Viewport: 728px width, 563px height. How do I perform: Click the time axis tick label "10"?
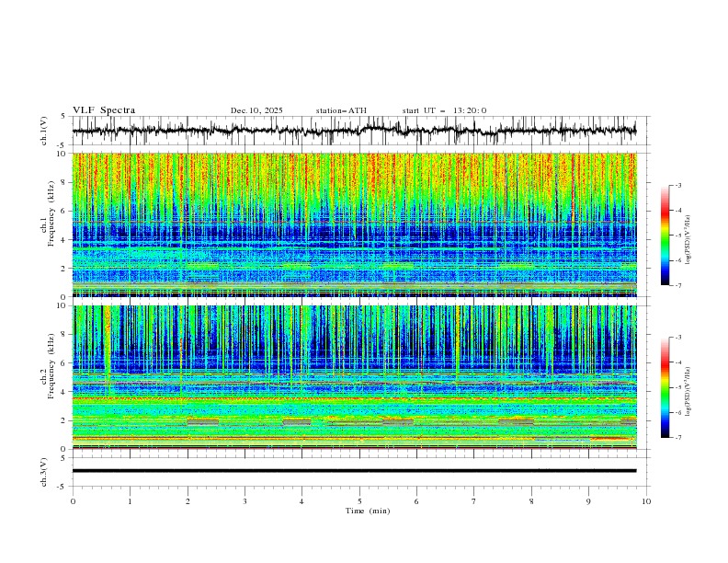[x=646, y=501]
